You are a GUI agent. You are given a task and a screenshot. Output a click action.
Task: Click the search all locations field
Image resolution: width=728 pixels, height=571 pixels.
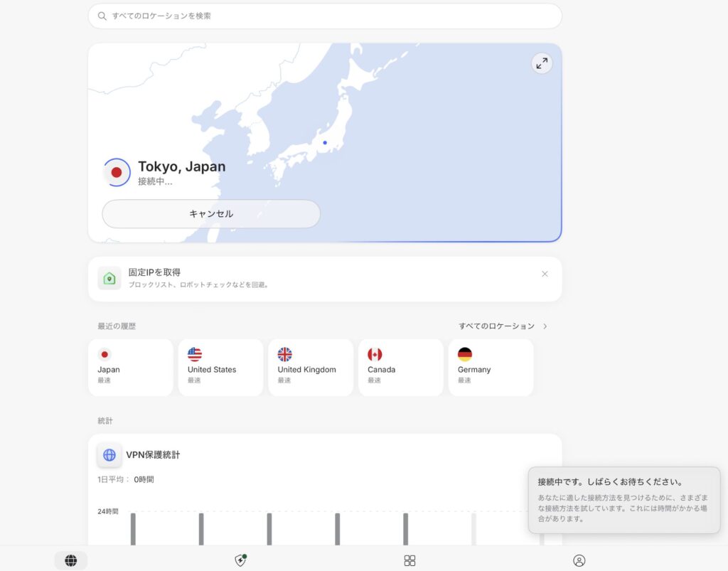coord(325,16)
